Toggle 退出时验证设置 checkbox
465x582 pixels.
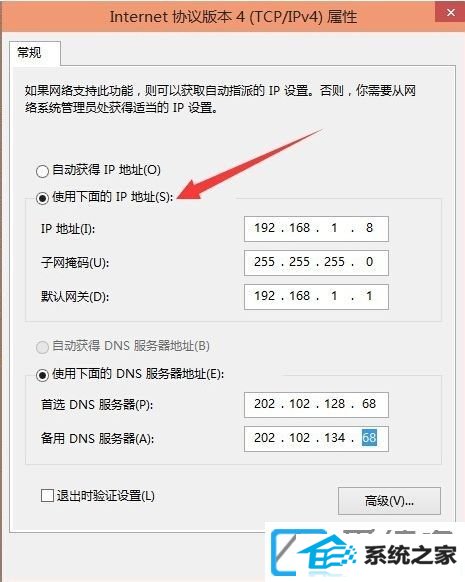point(47,496)
